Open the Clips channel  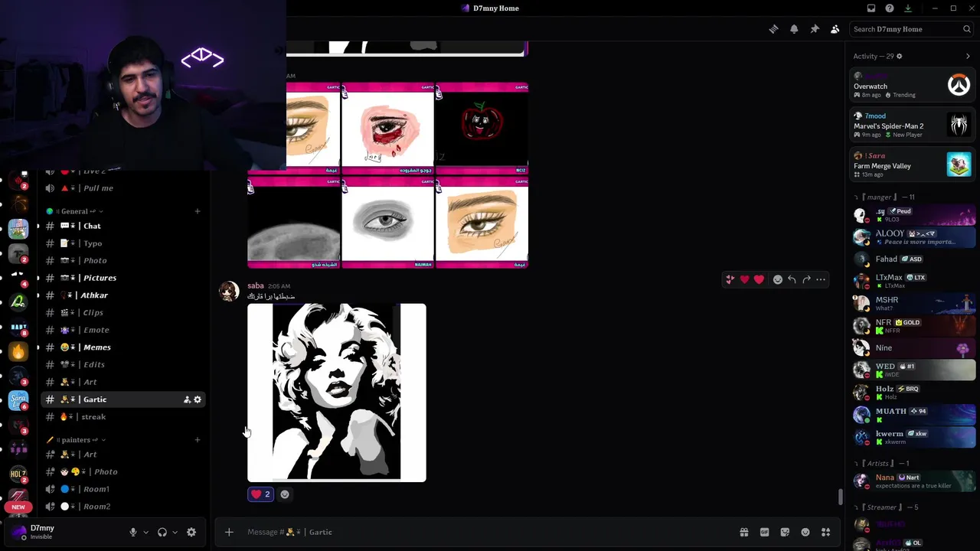click(122, 313)
